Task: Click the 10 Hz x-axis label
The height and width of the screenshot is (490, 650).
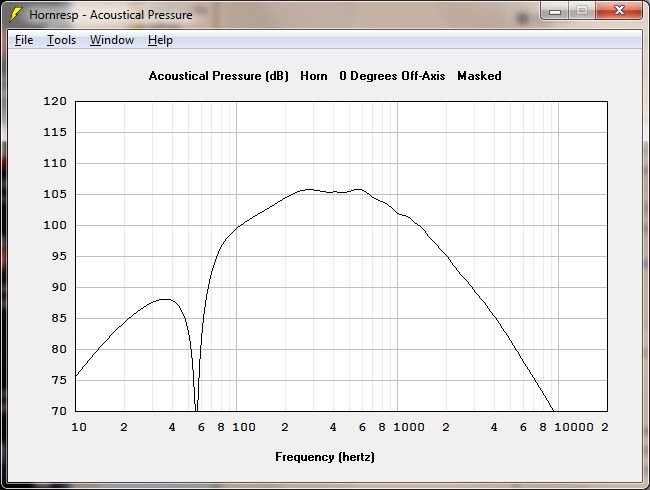Action: point(79,427)
